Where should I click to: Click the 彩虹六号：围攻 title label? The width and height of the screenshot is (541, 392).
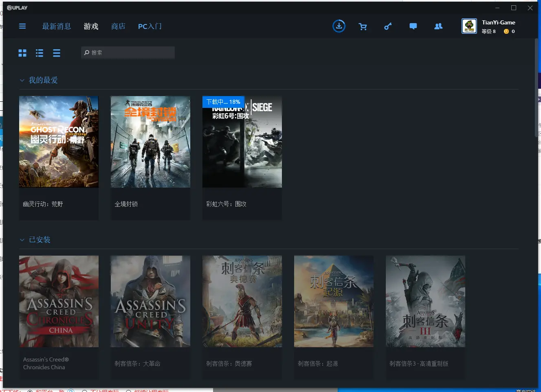226,204
